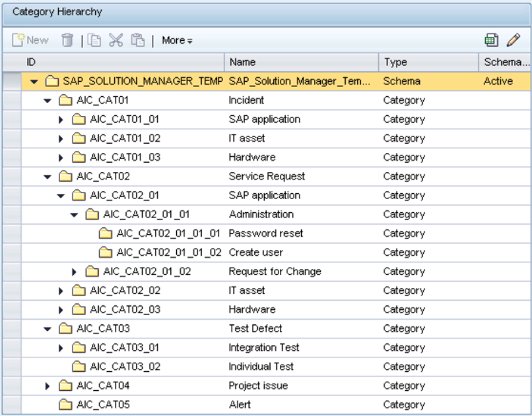This screenshot has height=416, width=532.
Task: Click folder icon beside AIC_CAT02
Action: 65,176
